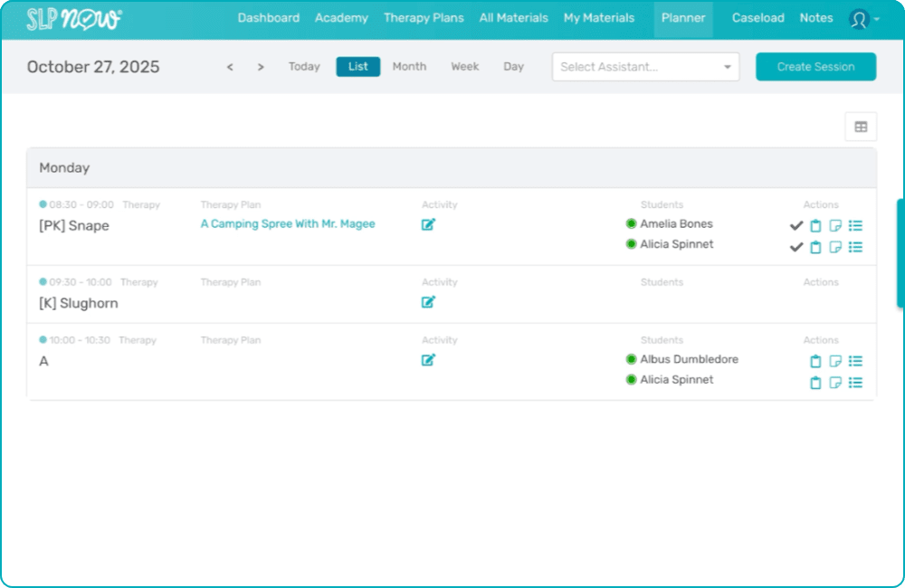Switch planner to Week view
Image resolution: width=905 pixels, height=588 pixels.
464,66
